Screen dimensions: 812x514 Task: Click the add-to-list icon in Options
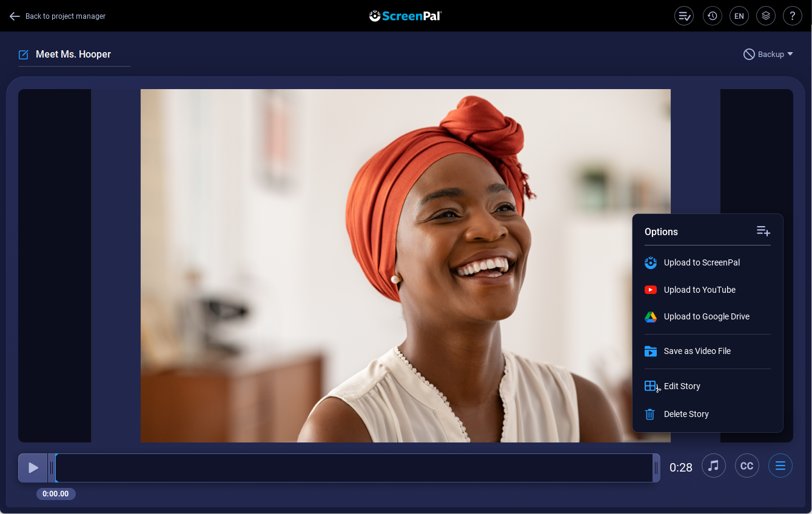pyautogui.click(x=763, y=231)
